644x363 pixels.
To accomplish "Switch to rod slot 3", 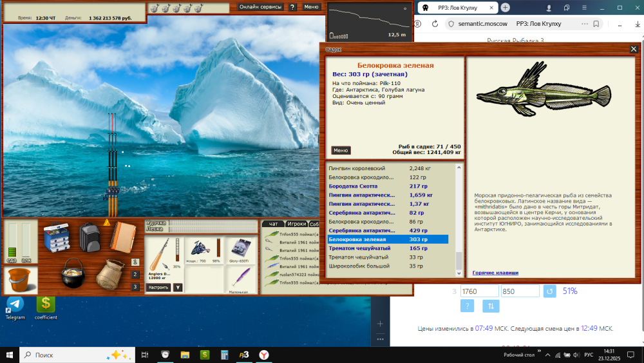I will coord(135,287).
